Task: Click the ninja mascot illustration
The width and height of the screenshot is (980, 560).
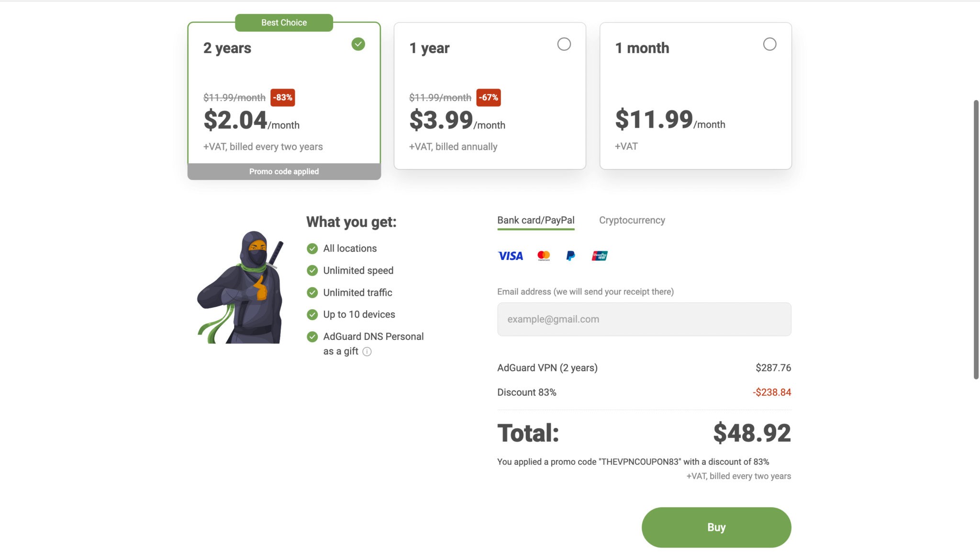Action: click(x=241, y=287)
